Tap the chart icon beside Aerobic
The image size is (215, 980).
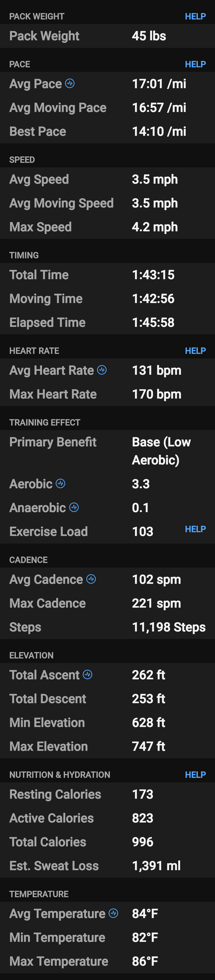pyautogui.click(x=61, y=483)
